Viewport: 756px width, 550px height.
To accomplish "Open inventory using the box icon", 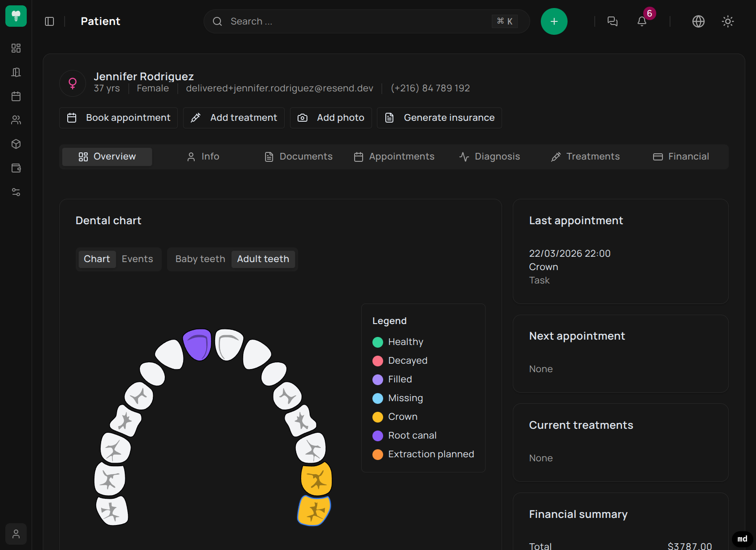I will point(16,144).
